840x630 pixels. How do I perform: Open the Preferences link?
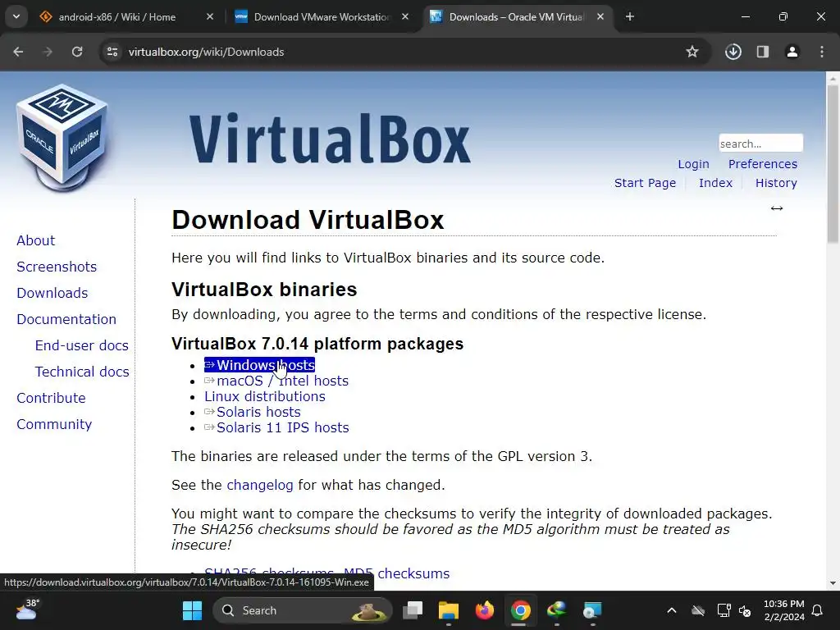(x=763, y=164)
